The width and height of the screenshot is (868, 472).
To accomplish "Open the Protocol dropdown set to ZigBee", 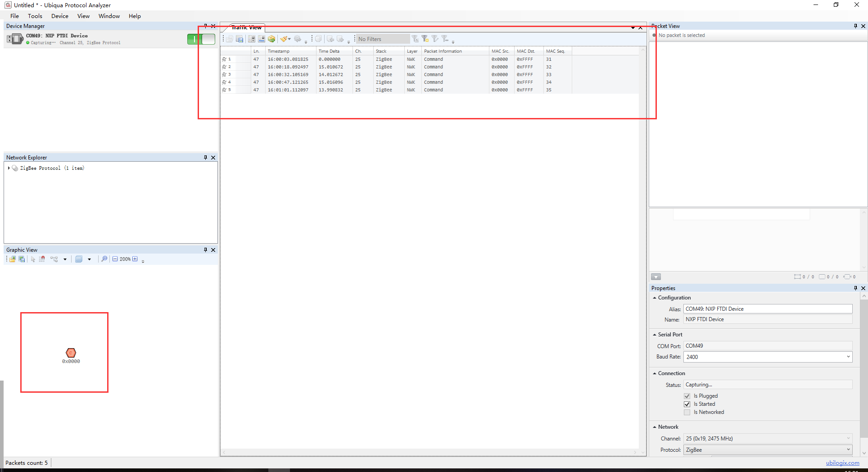I will point(848,450).
